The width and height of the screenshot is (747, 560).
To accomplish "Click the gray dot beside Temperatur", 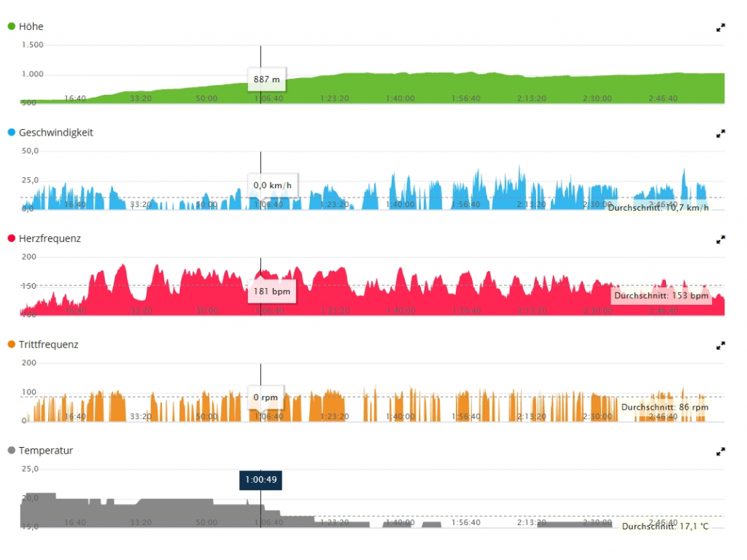I will click(x=12, y=450).
